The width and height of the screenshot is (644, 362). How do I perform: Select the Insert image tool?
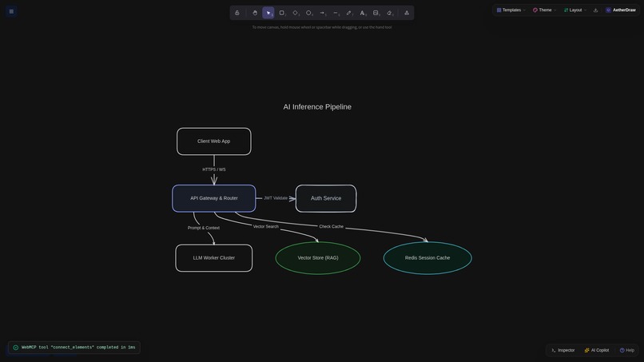click(376, 13)
